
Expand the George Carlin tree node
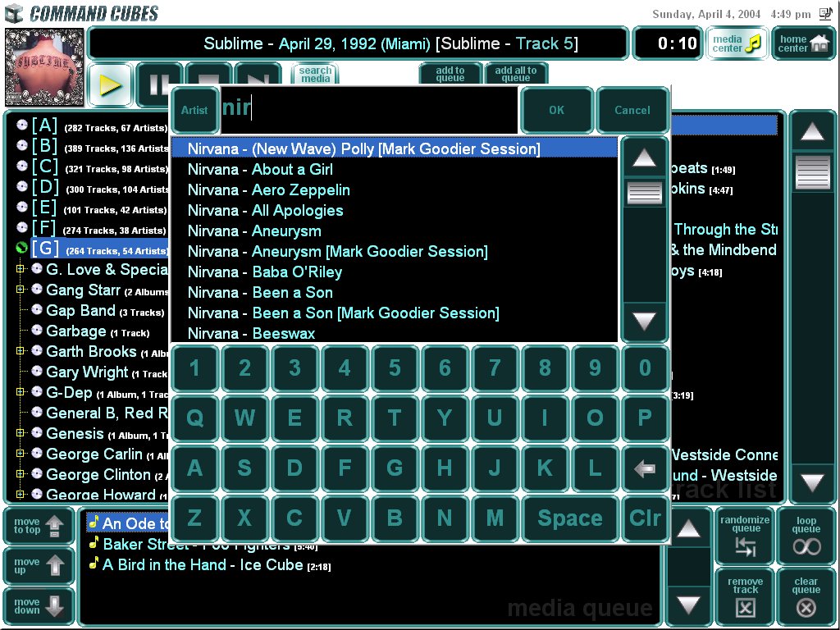pos(21,454)
